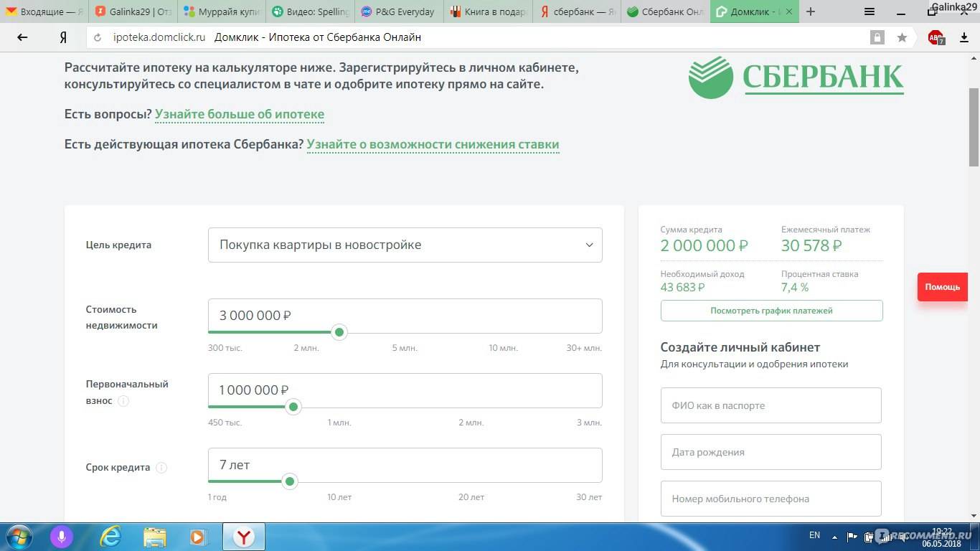
Task: Bookmark page with the star icon
Action: pos(902,37)
